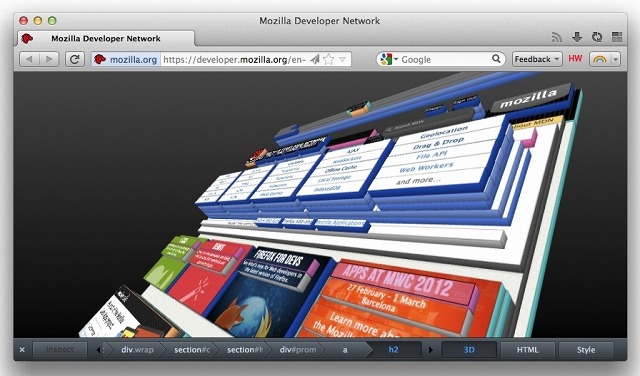Viewport: 640px width, 376px height.
Task: Open the Google search engine selector
Action: (x=388, y=59)
